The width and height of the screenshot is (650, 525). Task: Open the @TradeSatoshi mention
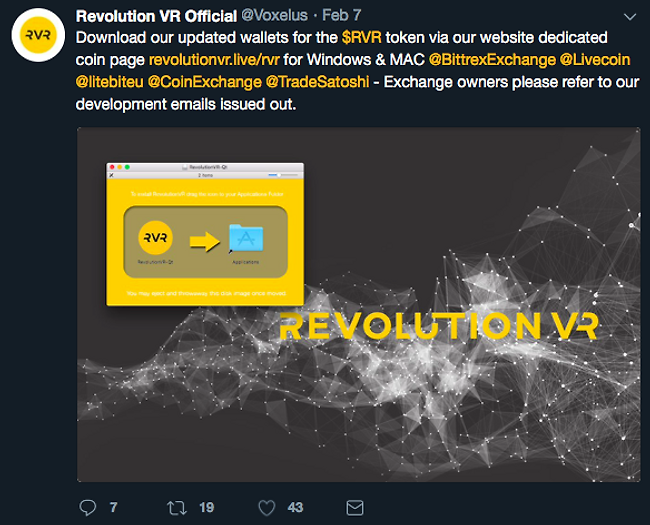point(317,82)
